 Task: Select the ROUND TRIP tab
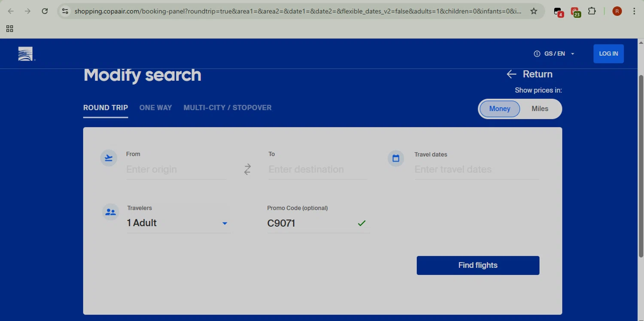106,108
